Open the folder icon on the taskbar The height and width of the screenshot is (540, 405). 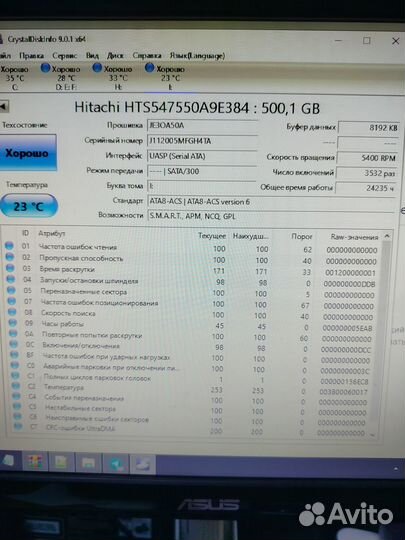coord(88,464)
